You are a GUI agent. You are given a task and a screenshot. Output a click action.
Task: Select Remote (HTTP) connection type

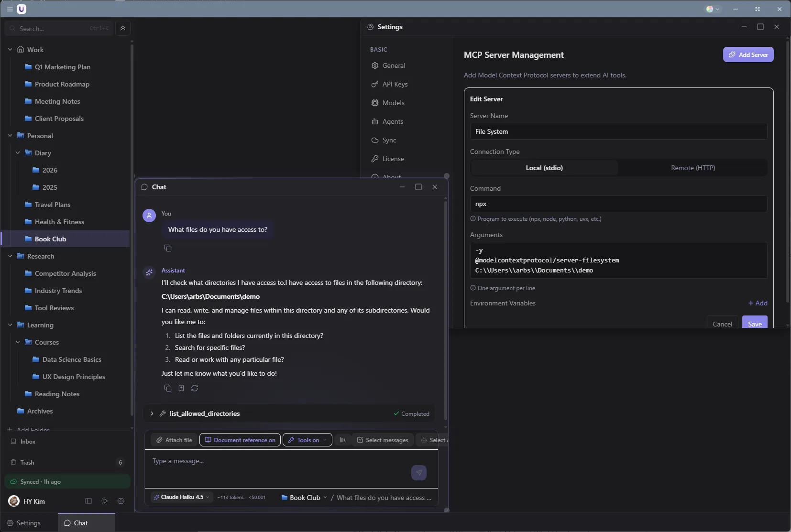692,168
